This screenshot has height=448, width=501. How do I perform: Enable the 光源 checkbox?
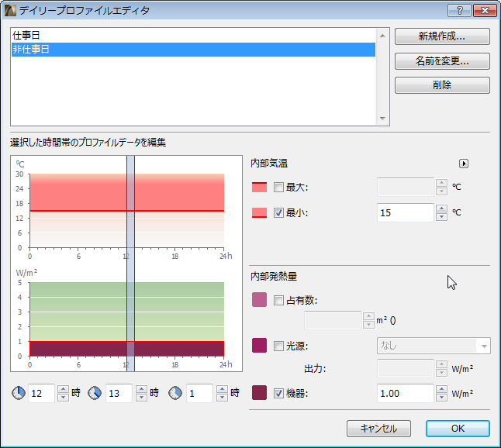point(278,346)
